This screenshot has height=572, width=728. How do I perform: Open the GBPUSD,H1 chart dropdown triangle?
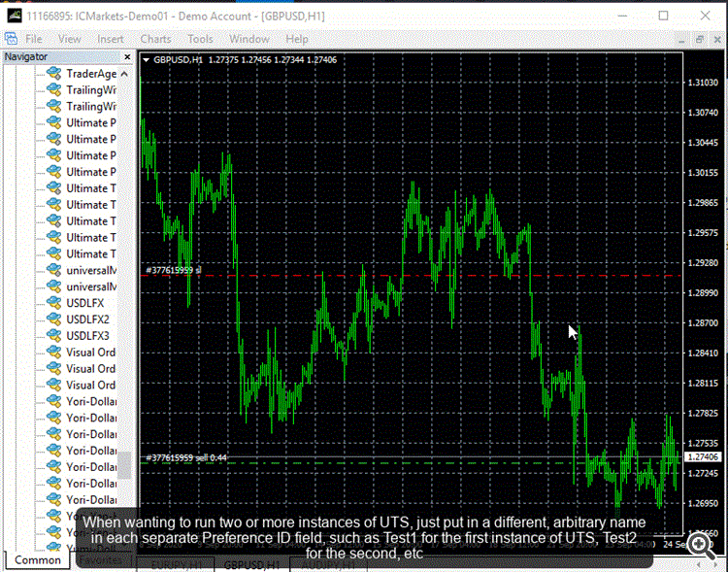(x=147, y=60)
